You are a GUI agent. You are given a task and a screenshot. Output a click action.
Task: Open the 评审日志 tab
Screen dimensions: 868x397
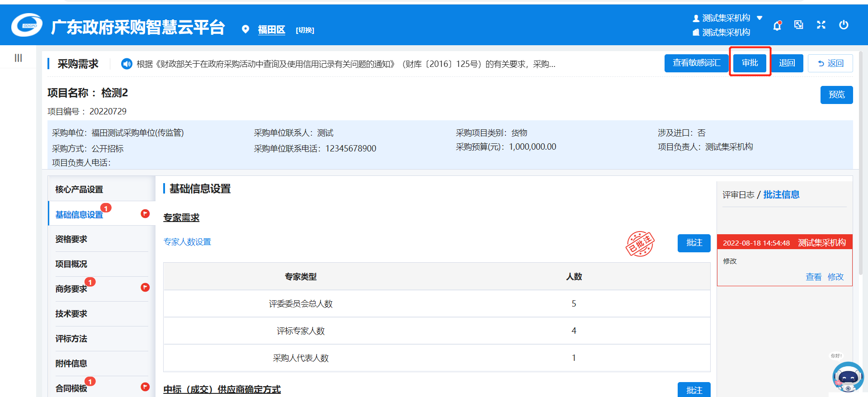(x=738, y=195)
